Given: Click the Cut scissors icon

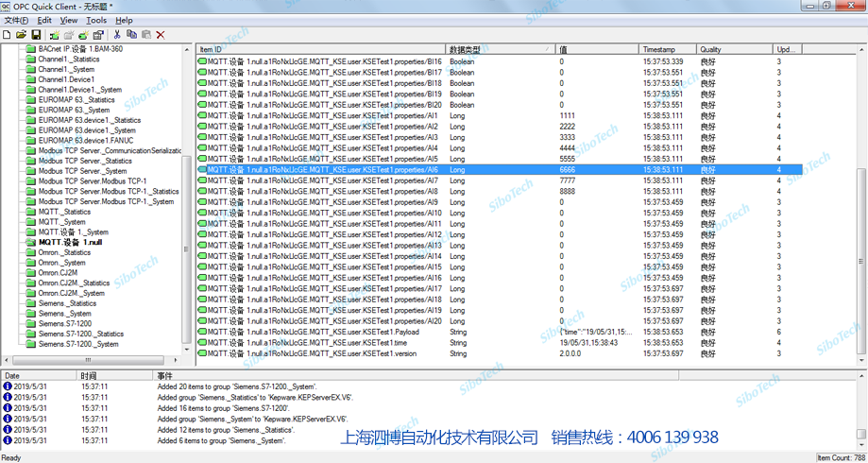Looking at the screenshot, I should pyautogui.click(x=117, y=35).
